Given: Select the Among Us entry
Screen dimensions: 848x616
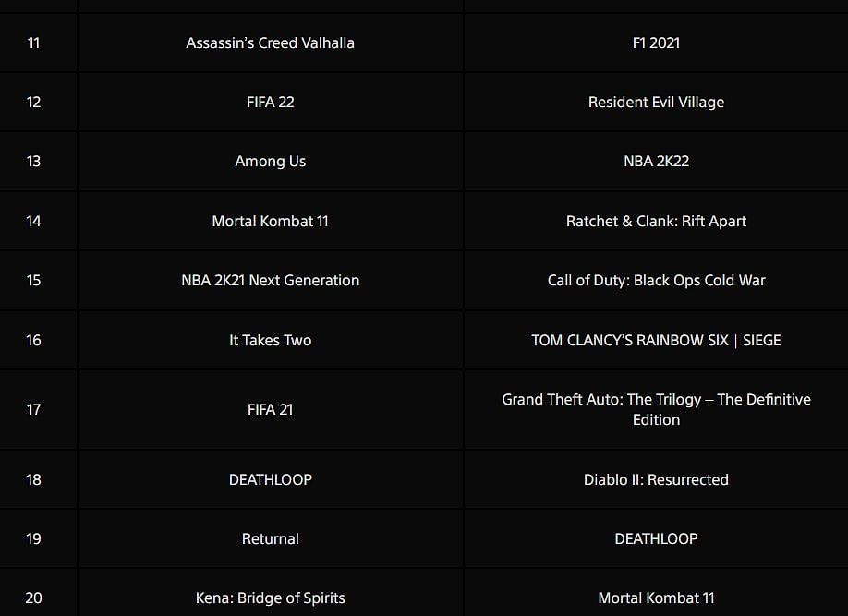Looking at the screenshot, I should click(x=270, y=162).
